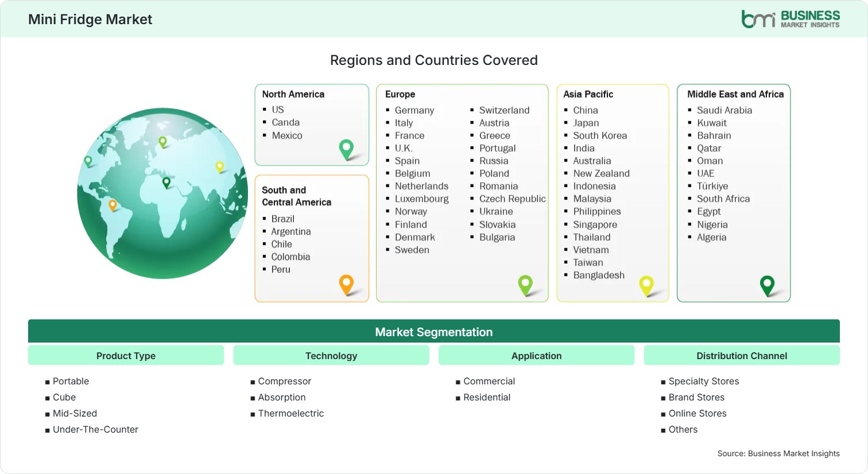Click 'Online Stores' under Distribution Channel
This screenshot has height=474, width=868.
[697, 414]
